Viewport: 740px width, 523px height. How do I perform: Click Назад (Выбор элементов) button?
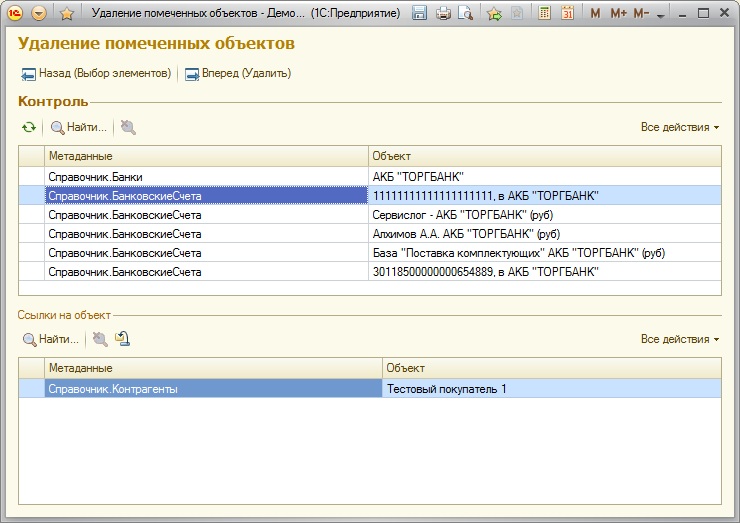coord(97,73)
